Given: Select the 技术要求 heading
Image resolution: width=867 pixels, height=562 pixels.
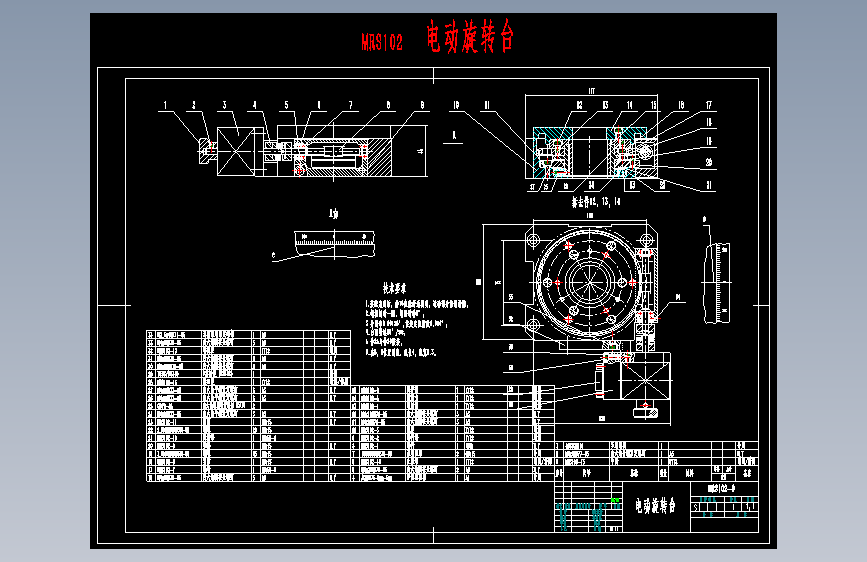Looking at the screenshot, I should (x=394, y=288).
